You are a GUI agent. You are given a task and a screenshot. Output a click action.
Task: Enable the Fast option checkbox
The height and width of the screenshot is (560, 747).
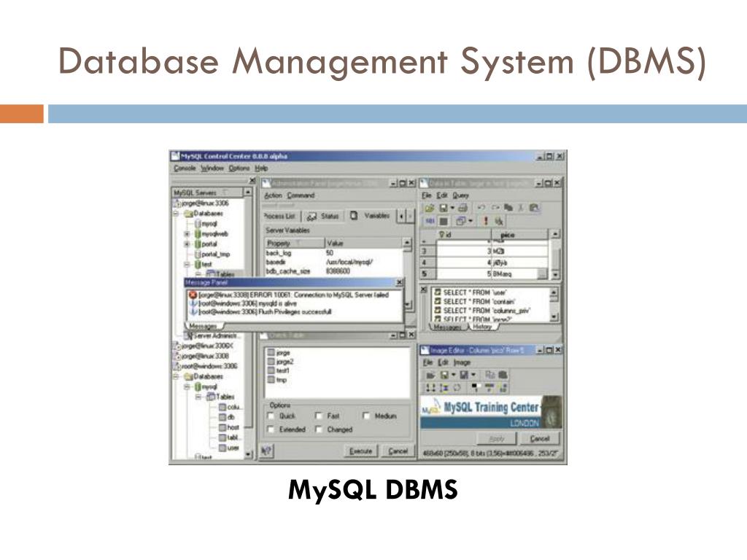pyautogui.click(x=318, y=416)
